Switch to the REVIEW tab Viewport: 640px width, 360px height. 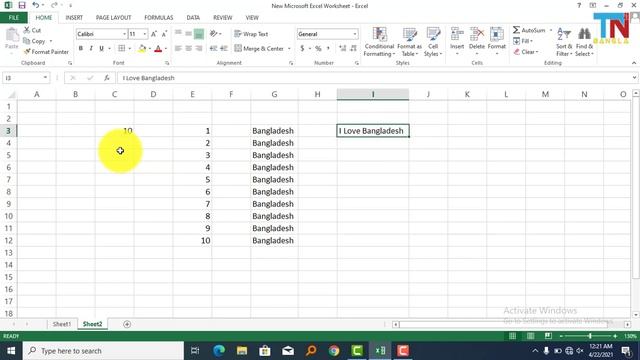[222, 18]
